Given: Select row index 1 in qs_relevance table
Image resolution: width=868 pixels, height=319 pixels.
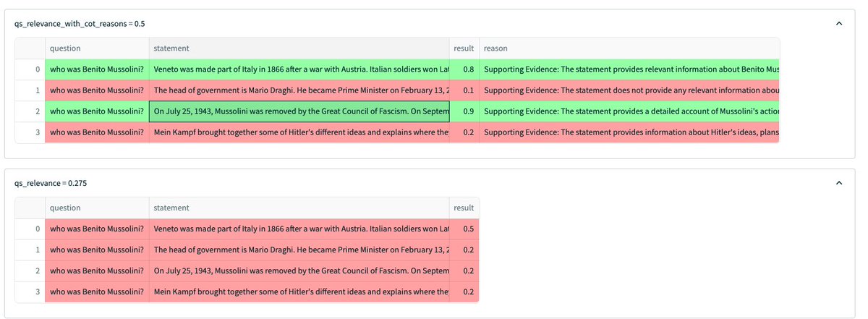Looking at the screenshot, I should tap(30, 250).
